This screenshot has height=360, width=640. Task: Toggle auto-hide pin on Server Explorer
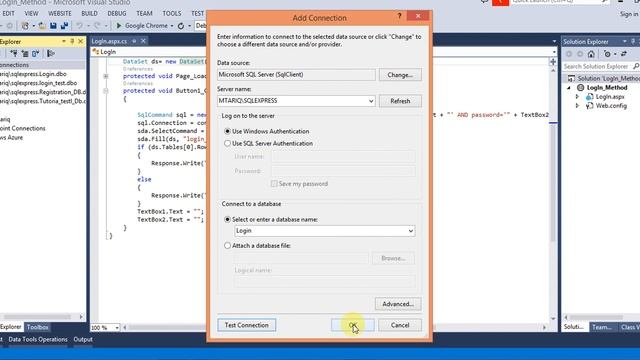pyautogui.click(x=72, y=41)
